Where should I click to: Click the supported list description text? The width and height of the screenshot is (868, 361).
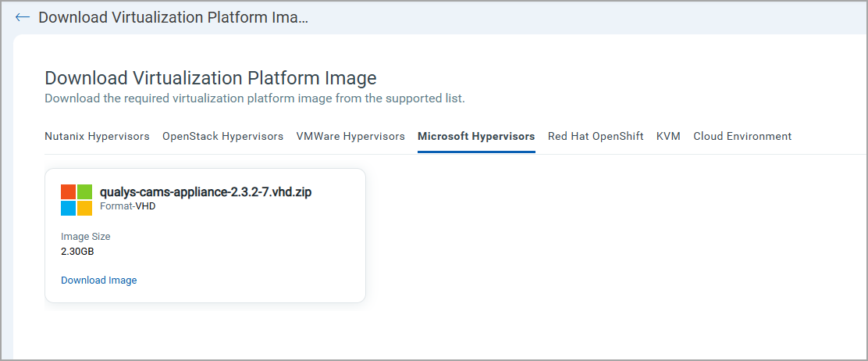[x=254, y=99]
